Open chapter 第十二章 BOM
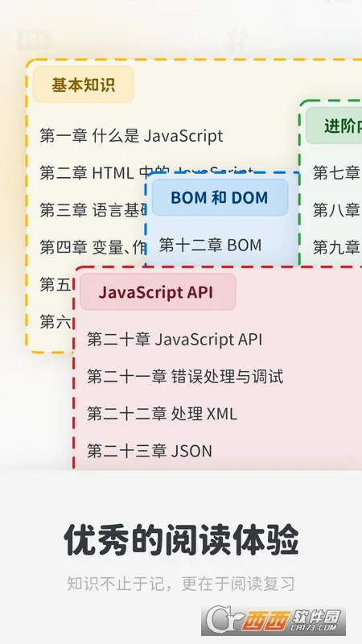The height and width of the screenshot is (644, 362). click(210, 246)
